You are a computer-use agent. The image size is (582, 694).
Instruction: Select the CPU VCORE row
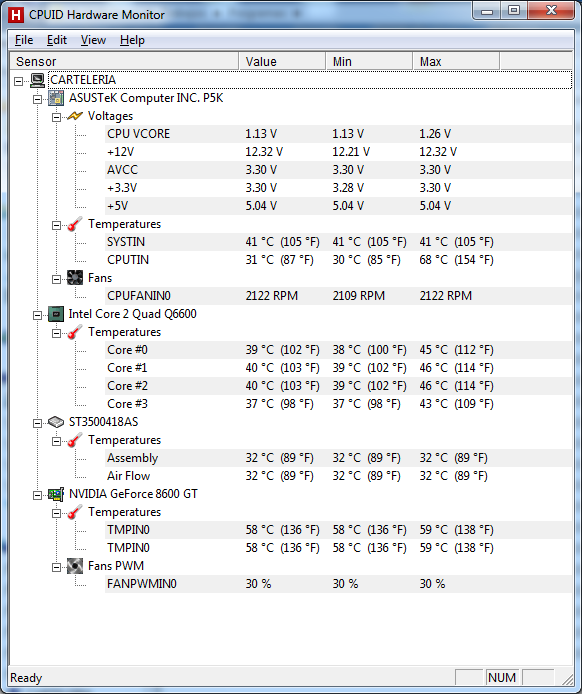tap(338, 134)
